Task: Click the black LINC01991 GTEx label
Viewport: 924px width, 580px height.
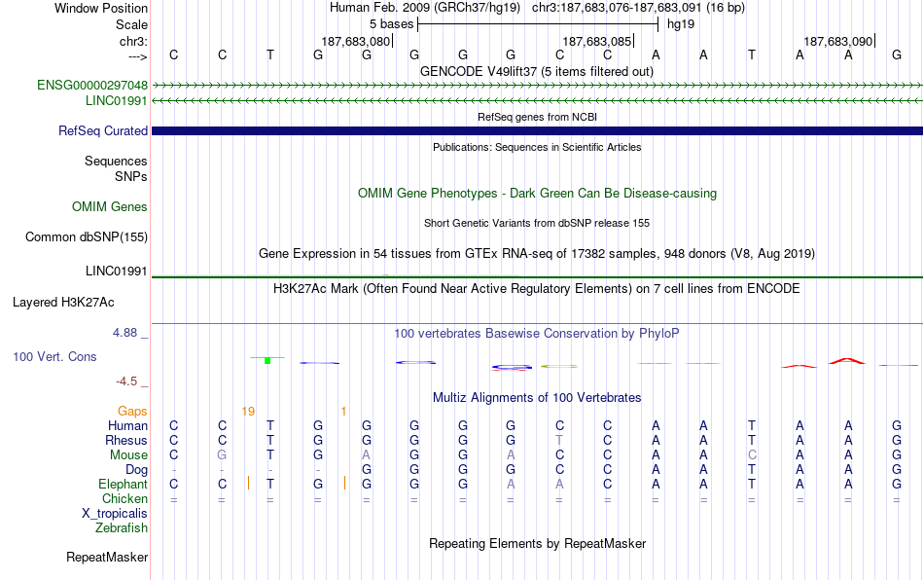Action: 116,272
